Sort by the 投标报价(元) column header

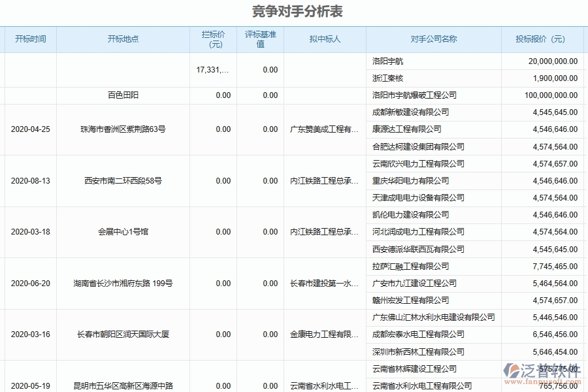(539, 39)
